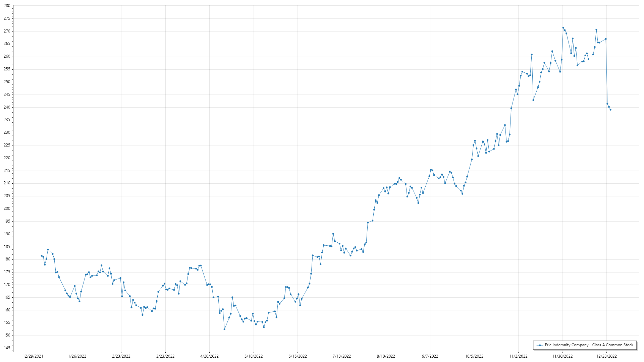Click the 9/7/2022 x-axis label
This screenshot has width=644, height=362.
(430, 356)
